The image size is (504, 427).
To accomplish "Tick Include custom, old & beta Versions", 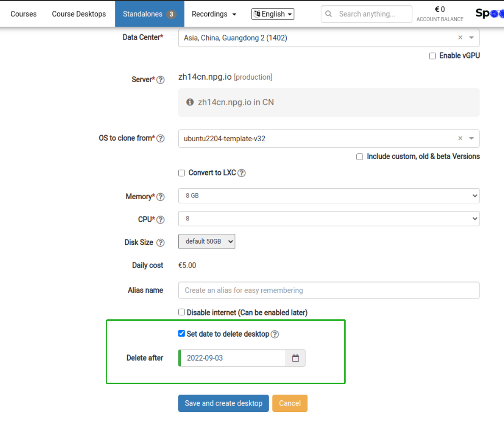I will pyautogui.click(x=360, y=157).
